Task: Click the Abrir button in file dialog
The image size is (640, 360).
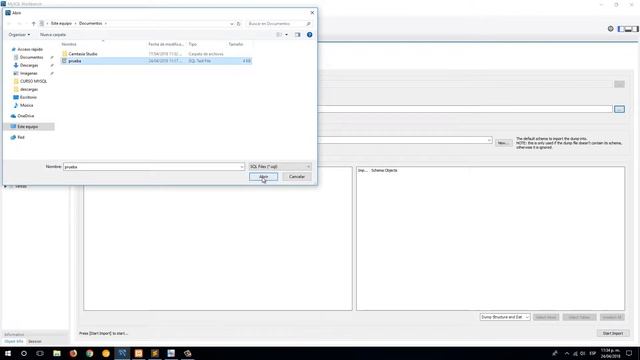Action: pos(263,177)
